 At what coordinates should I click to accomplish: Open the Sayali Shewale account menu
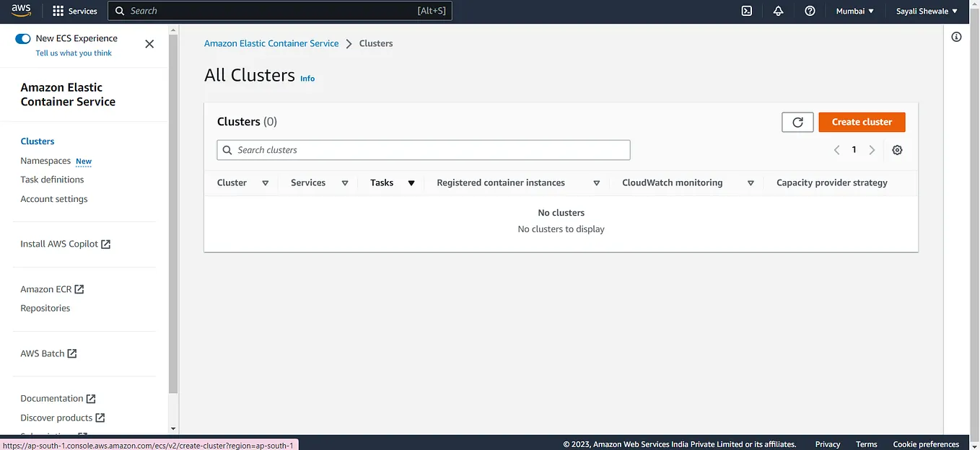[927, 11]
